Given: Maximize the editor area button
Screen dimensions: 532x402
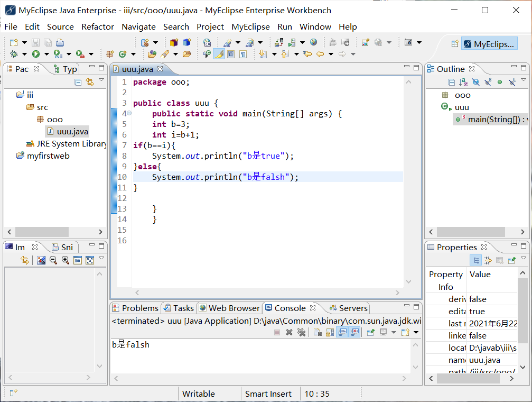Looking at the screenshot, I should pyautogui.click(x=416, y=68).
